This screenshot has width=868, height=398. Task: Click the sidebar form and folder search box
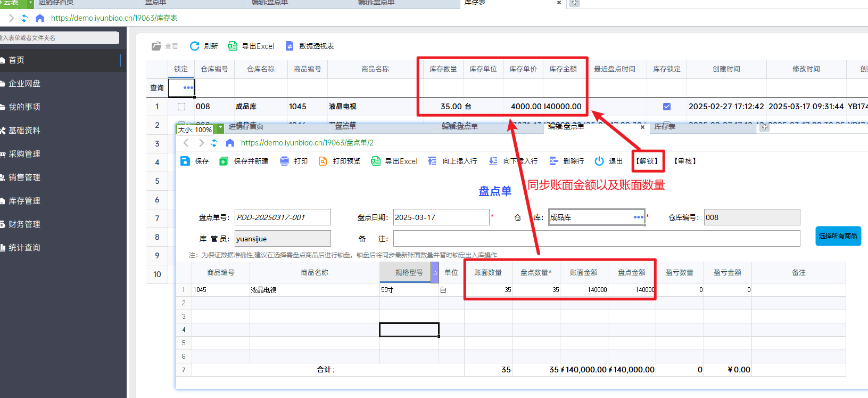click(59, 38)
